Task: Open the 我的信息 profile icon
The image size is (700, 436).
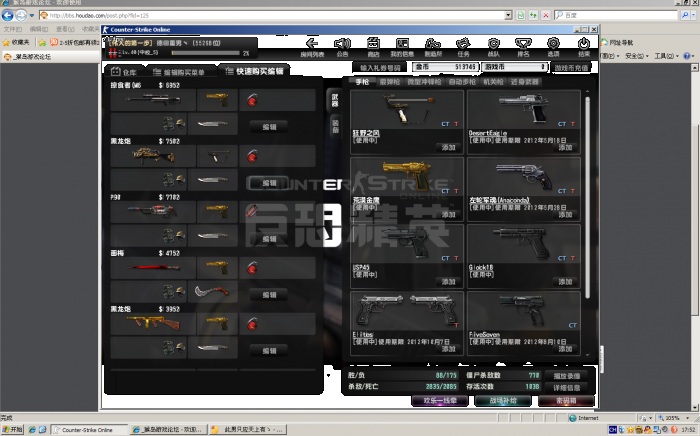Action: pyautogui.click(x=402, y=44)
